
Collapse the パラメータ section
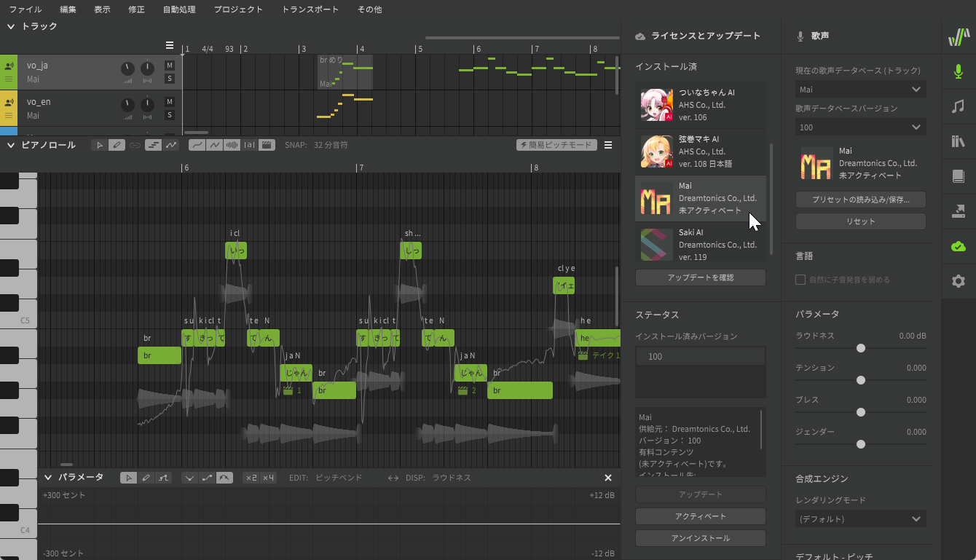(x=48, y=478)
